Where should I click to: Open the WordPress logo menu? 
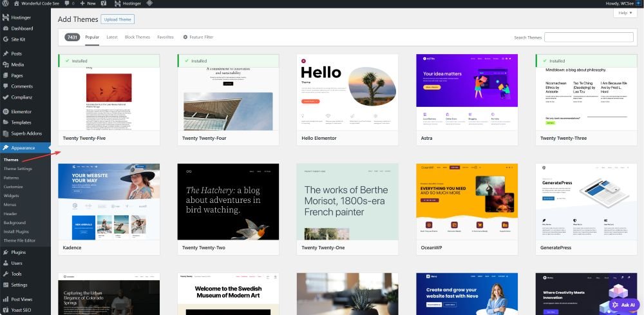click(x=5, y=3)
